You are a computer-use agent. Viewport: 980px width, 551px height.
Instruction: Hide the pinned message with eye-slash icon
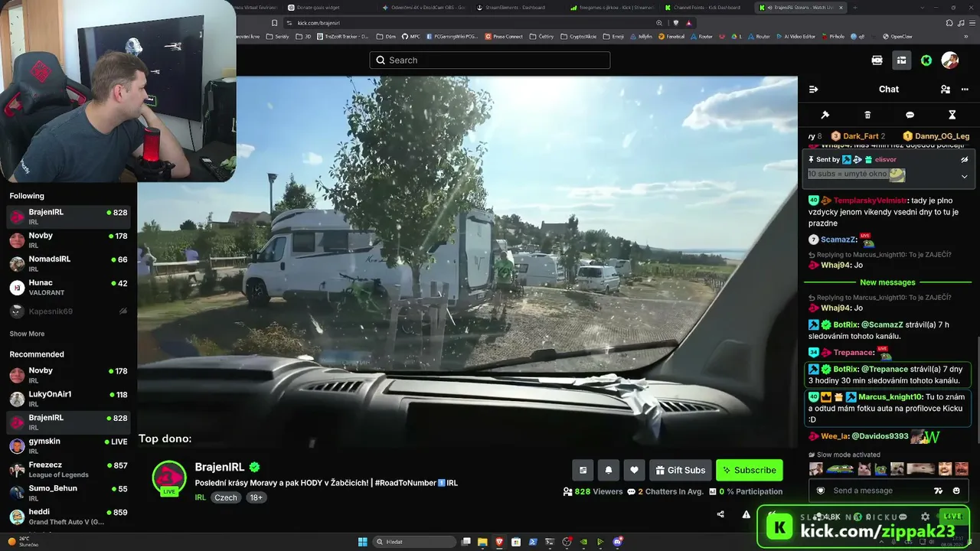(x=965, y=160)
